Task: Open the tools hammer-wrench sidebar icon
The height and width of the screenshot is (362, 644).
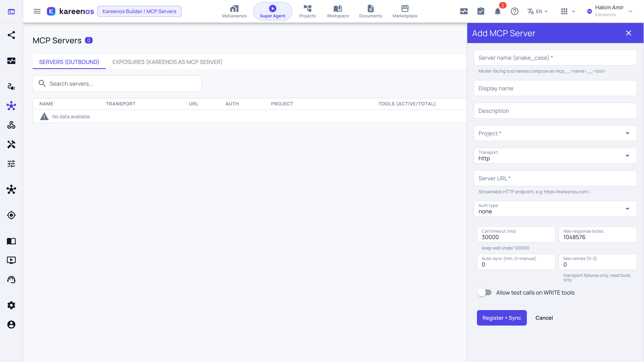Action: click(x=11, y=144)
